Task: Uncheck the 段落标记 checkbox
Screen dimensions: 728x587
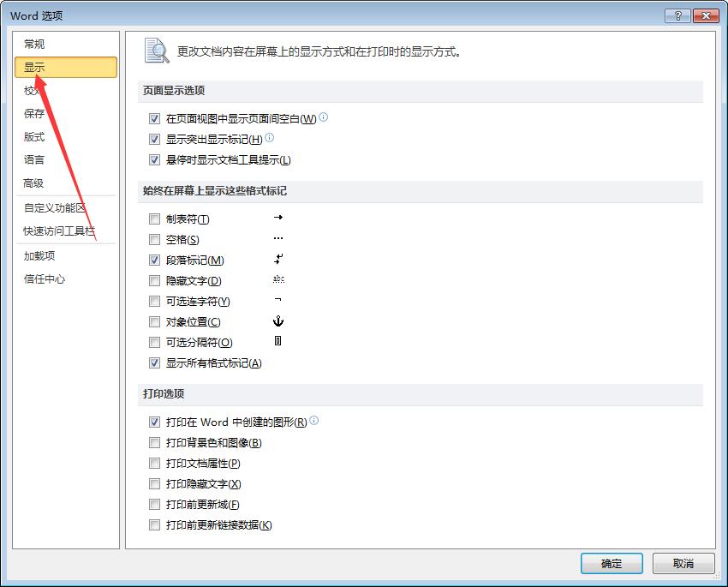Action: (x=154, y=260)
